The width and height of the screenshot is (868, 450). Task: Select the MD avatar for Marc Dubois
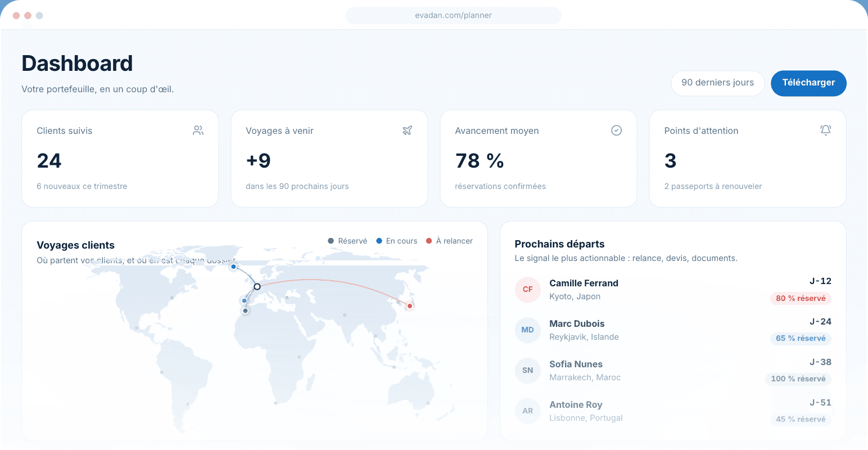pos(527,330)
